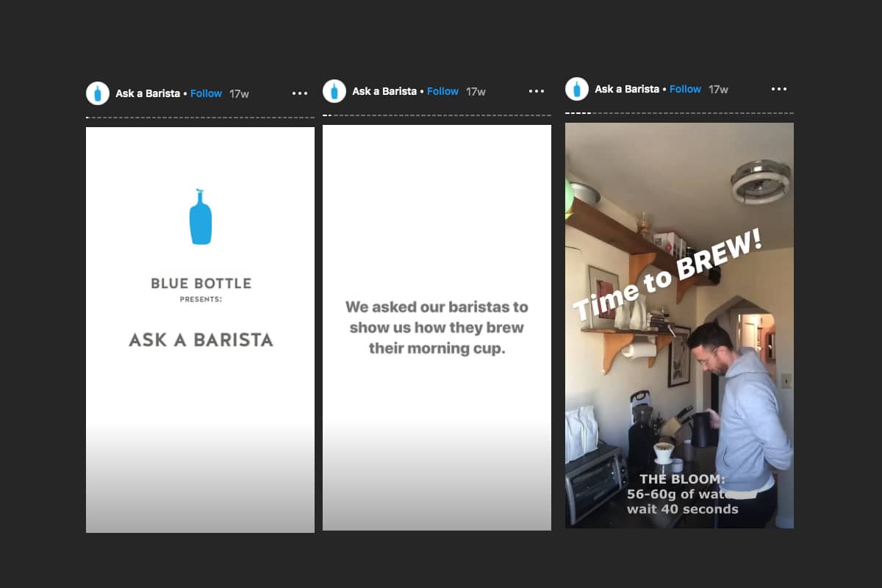Click 'Ask a Barista' name on first story
This screenshot has width=882, height=588.
[x=148, y=93]
